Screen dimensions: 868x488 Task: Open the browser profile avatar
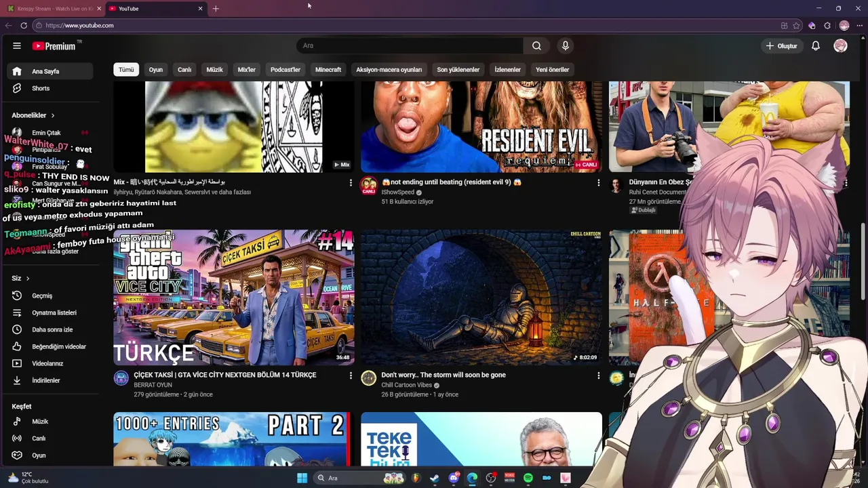(x=844, y=25)
